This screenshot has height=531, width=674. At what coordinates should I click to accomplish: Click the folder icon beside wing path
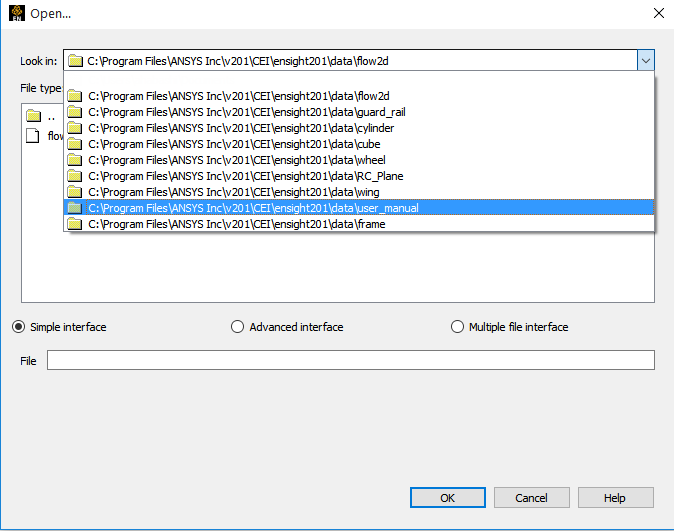click(75, 192)
